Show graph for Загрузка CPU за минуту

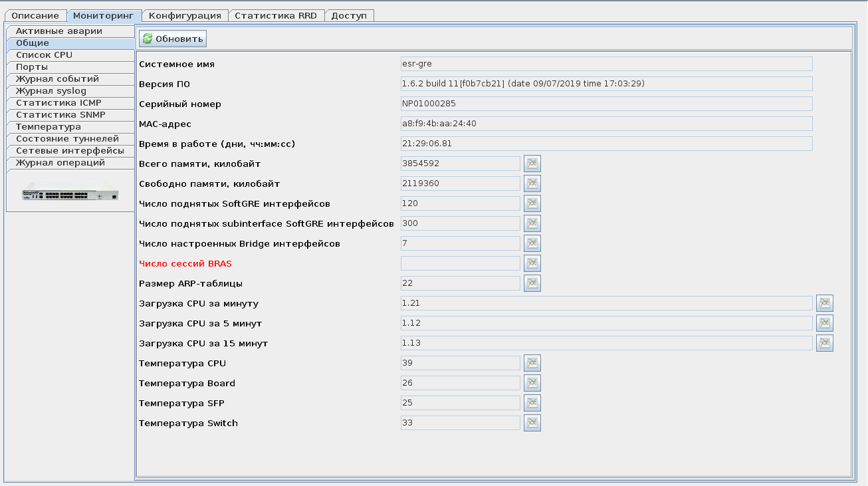click(x=824, y=303)
